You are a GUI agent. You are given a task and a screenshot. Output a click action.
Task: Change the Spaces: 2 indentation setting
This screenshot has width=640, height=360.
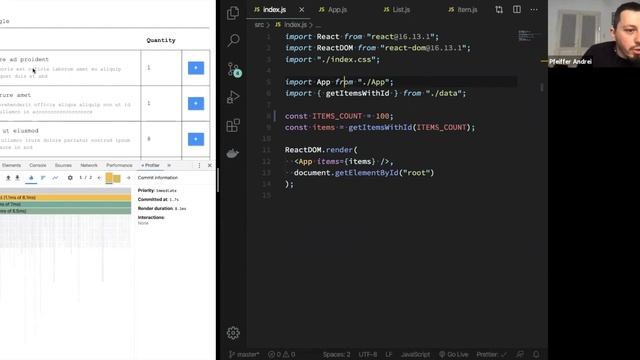coord(337,354)
